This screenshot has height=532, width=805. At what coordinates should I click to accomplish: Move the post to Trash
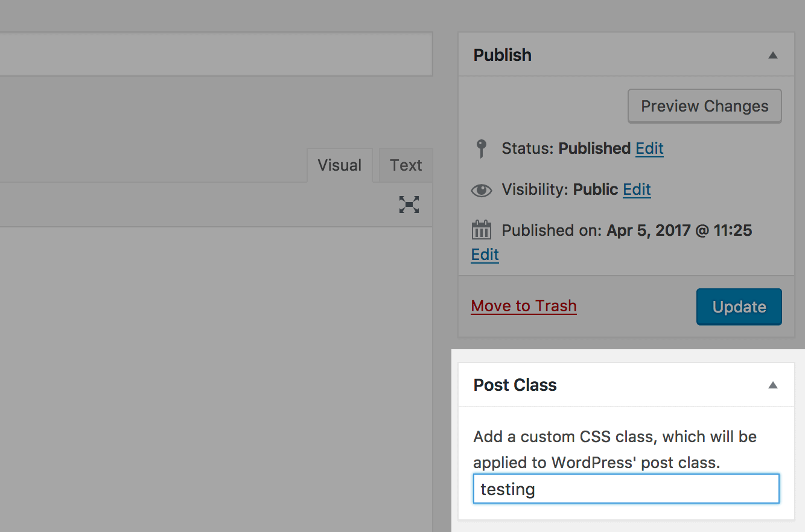pyautogui.click(x=524, y=306)
